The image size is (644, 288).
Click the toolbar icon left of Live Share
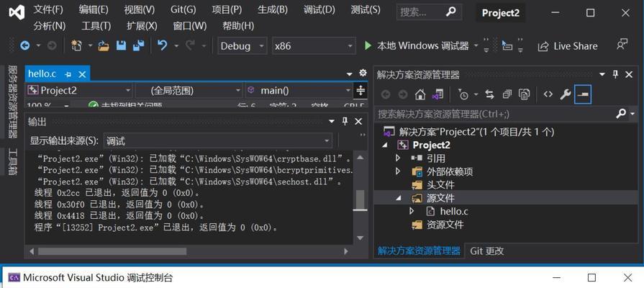click(x=507, y=46)
